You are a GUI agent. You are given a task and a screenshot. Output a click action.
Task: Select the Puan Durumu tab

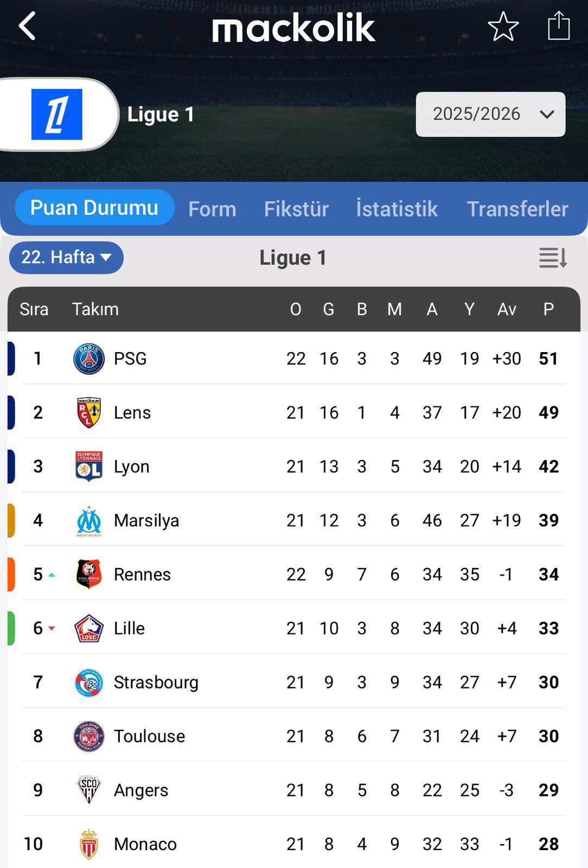[94, 208]
